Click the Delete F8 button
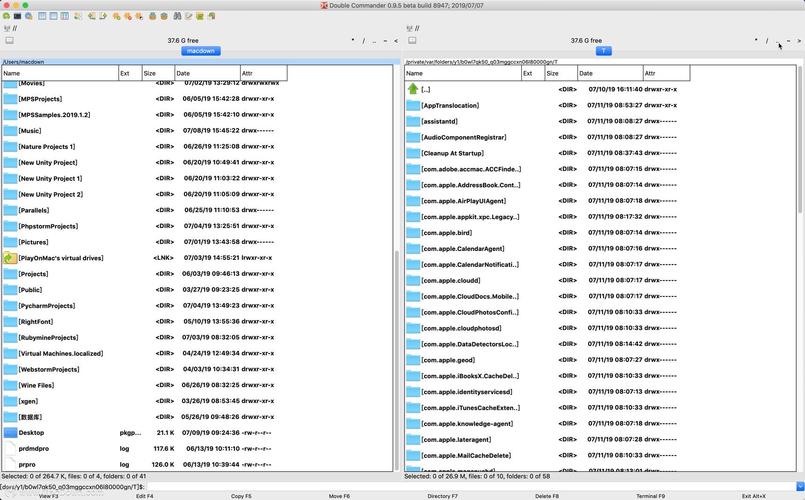Viewport: 805px width, 500px height. coord(547,496)
